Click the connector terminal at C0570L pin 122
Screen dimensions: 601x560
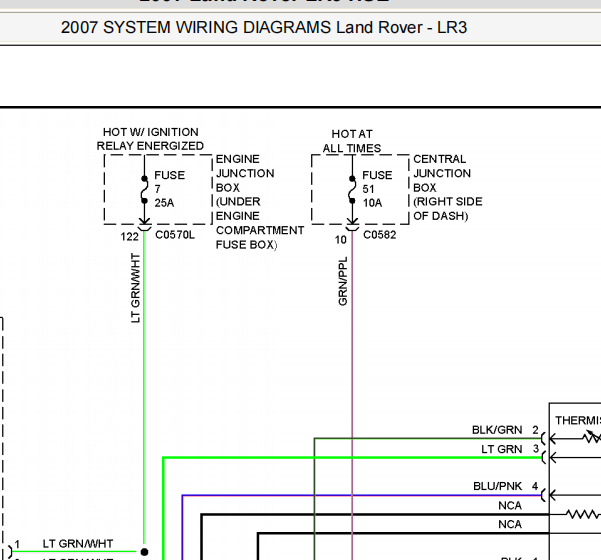145,228
